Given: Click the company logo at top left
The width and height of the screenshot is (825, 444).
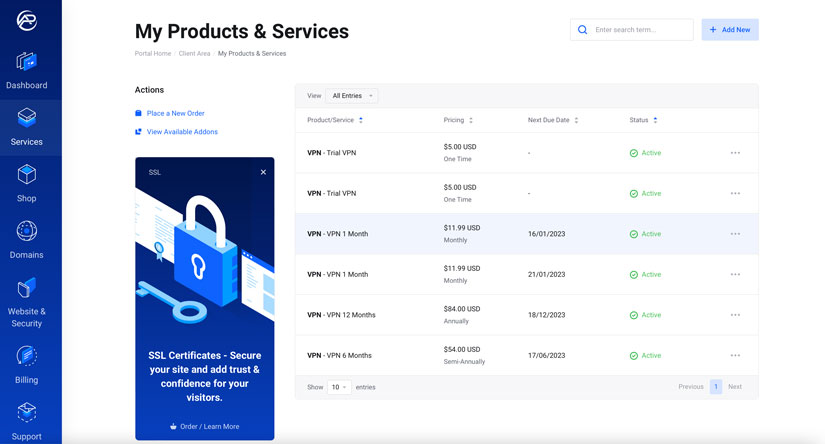Looking at the screenshot, I should (27, 21).
